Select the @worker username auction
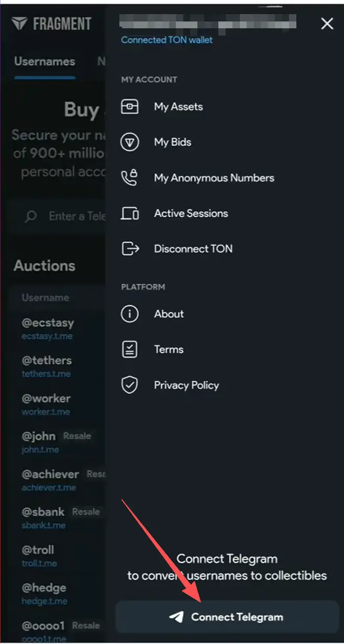Viewport: 344px width, 644px height. pyautogui.click(x=46, y=398)
